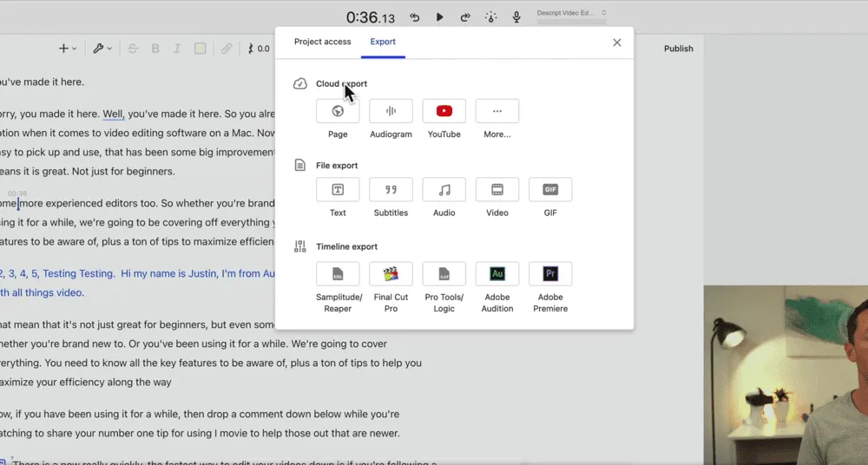868x465 pixels.
Task: Select Audiogram export
Action: pyautogui.click(x=391, y=111)
